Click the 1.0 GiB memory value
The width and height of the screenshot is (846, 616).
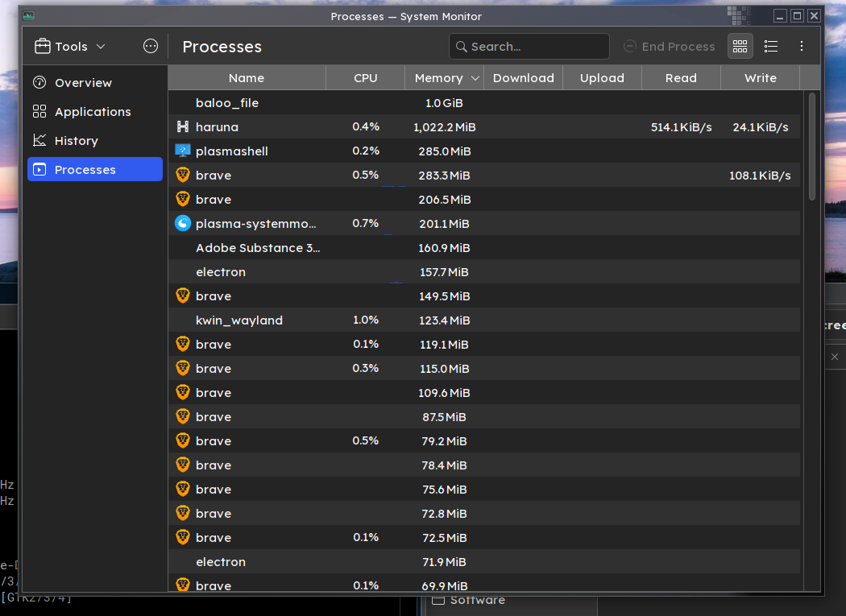444,103
